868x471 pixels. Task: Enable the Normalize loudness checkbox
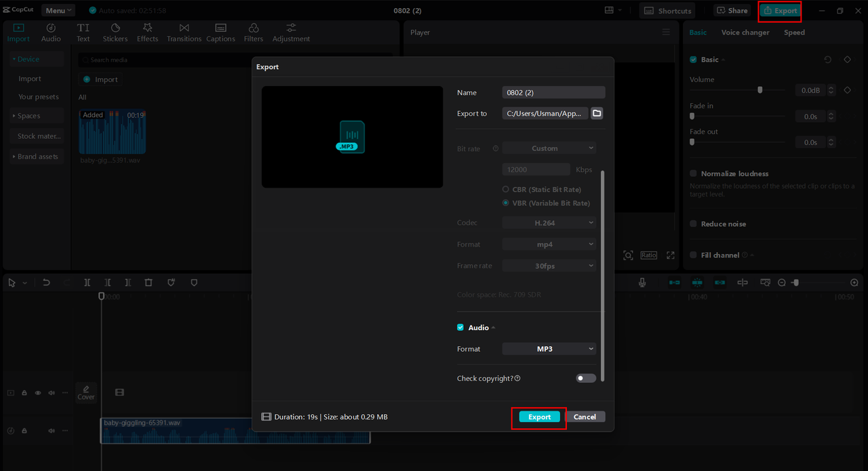(693, 173)
